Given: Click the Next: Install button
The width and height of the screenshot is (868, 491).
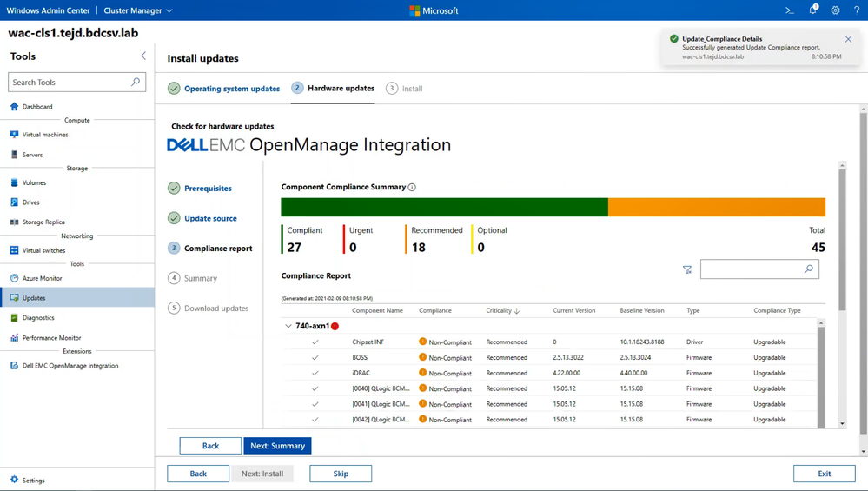Looking at the screenshot, I should [x=262, y=474].
